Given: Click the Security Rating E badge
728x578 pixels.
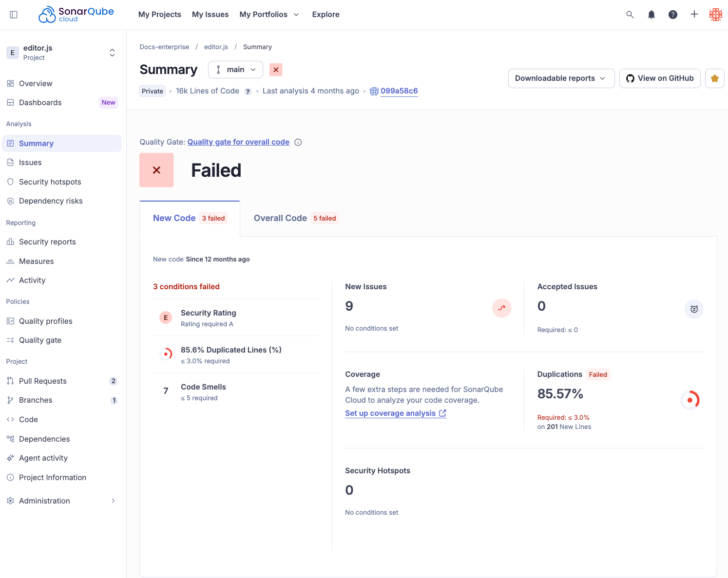Looking at the screenshot, I should pos(166,317).
